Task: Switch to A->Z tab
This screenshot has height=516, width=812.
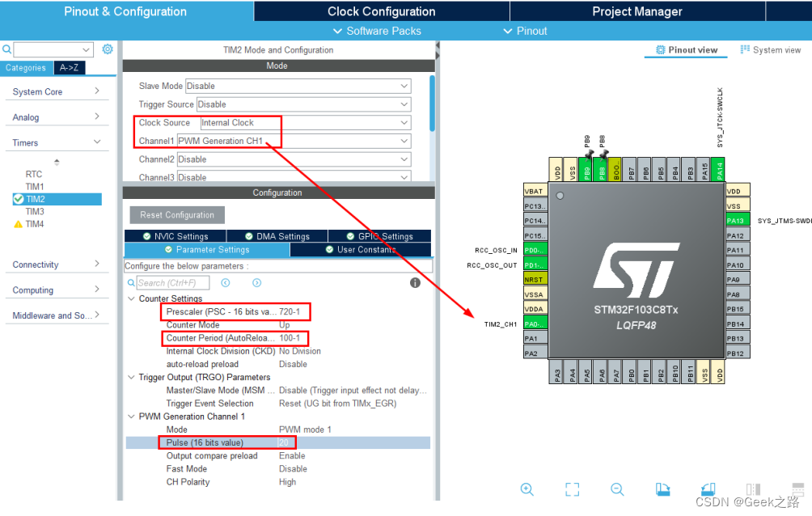Action: point(69,67)
